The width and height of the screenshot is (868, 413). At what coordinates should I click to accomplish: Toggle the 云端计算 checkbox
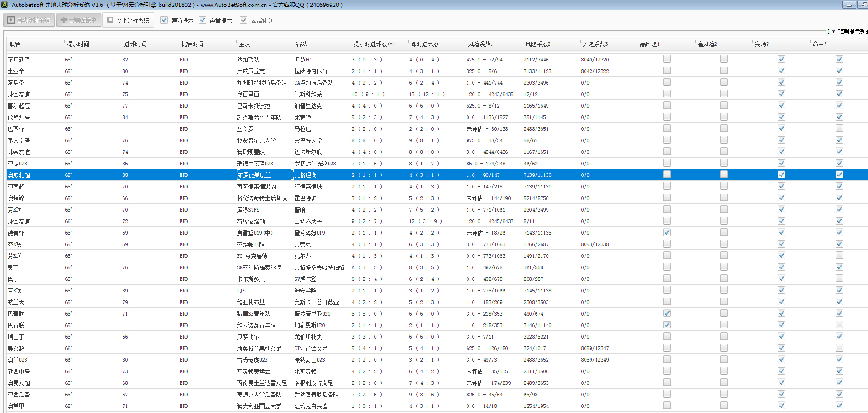tap(244, 20)
